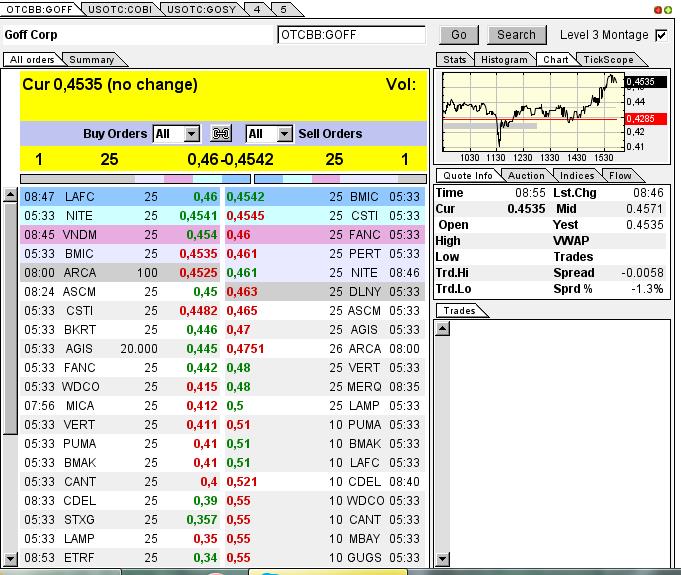The height and width of the screenshot is (575, 681).
Task: Click the Mid value 0.4571
Action: [x=645, y=209]
